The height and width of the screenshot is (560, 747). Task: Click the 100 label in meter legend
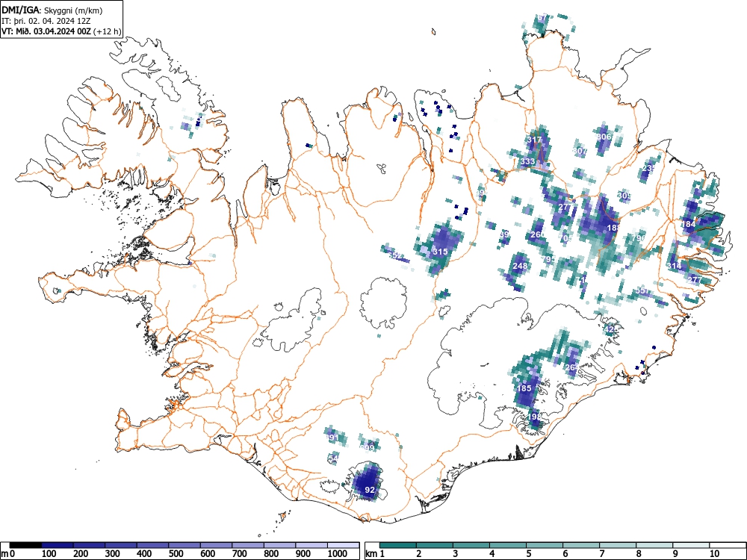pyautogui.click(x=49, y=554)
